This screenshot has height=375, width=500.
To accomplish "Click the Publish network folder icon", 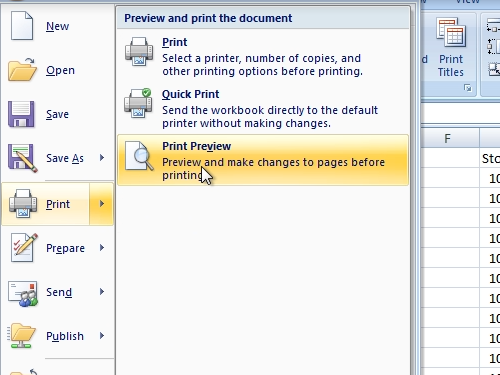I will tap(21, 336).
